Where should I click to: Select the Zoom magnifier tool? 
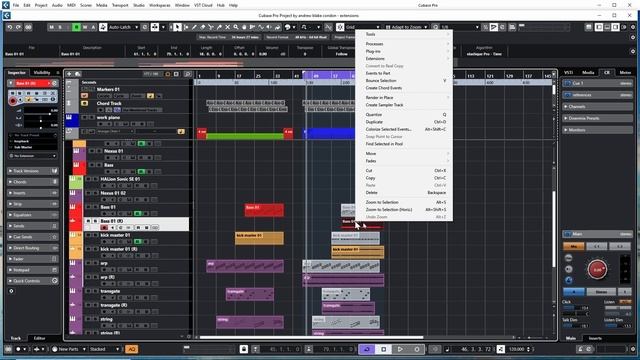(236, 27)
